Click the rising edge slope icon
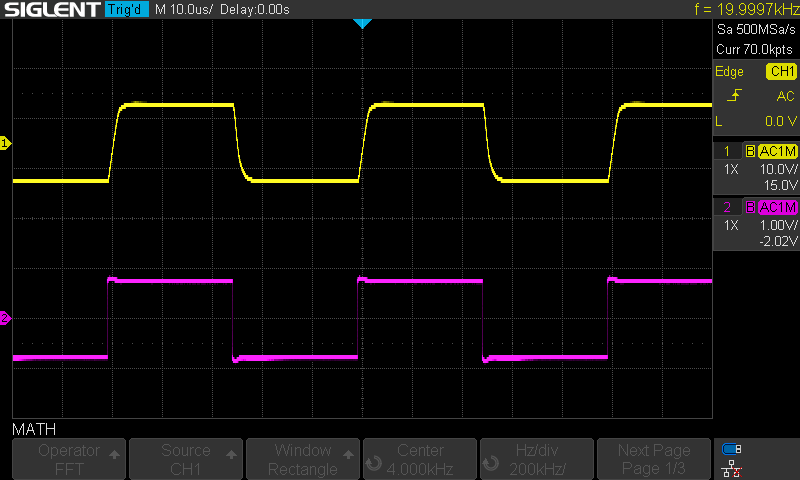The height and width of the screenshot is (480, 800). click(x=734, y=95)
